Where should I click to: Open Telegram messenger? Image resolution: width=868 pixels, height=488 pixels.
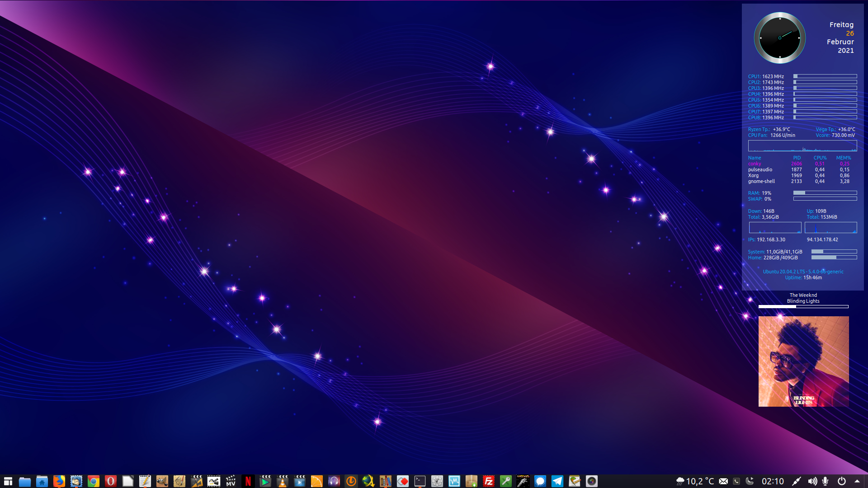coord(557,481)
